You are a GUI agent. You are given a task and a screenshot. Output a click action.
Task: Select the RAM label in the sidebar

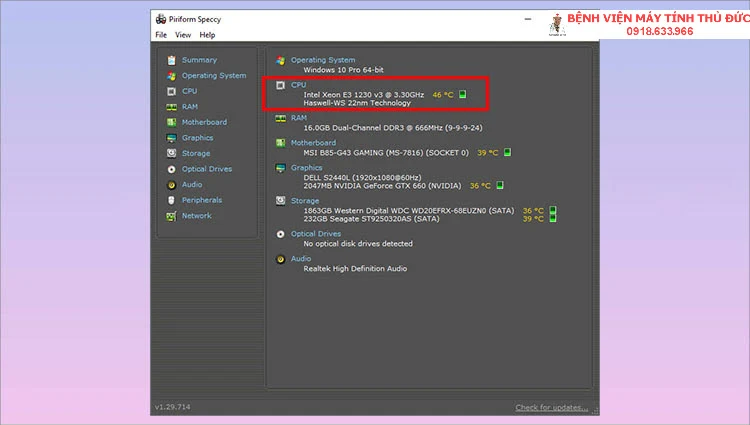pos(190,107)
